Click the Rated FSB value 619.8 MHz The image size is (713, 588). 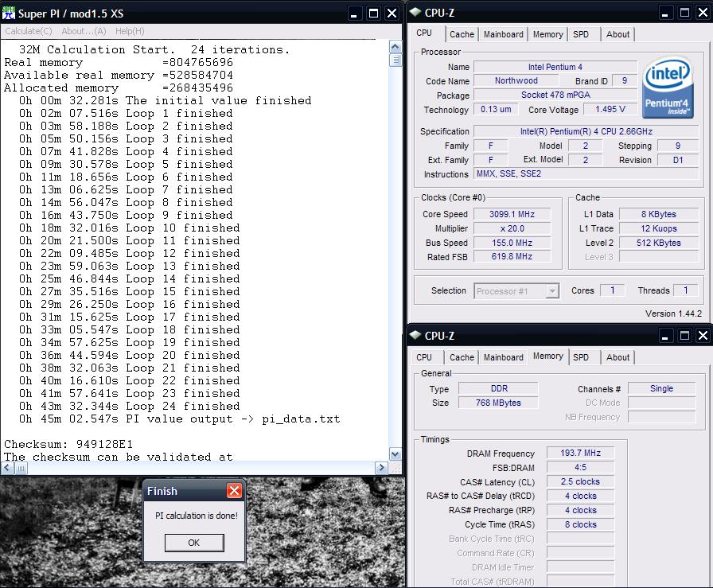point(512,256)
